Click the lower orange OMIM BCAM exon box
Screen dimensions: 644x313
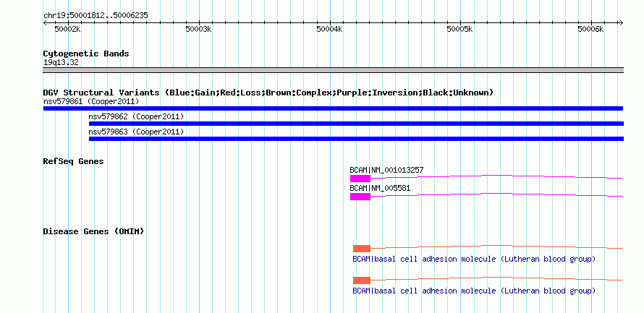[362, 280]
